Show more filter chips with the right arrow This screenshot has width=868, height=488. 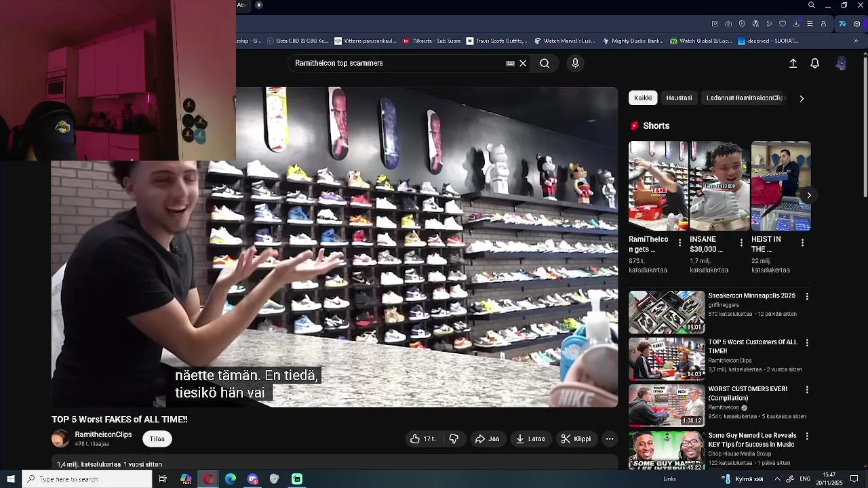tap(802, 98)
